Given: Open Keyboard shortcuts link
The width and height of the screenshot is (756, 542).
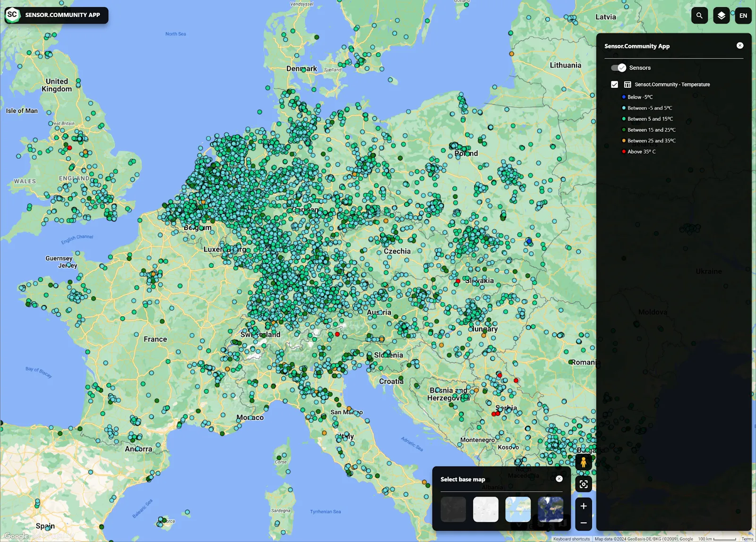Looking at the screenshot, I should pos(571,539).
